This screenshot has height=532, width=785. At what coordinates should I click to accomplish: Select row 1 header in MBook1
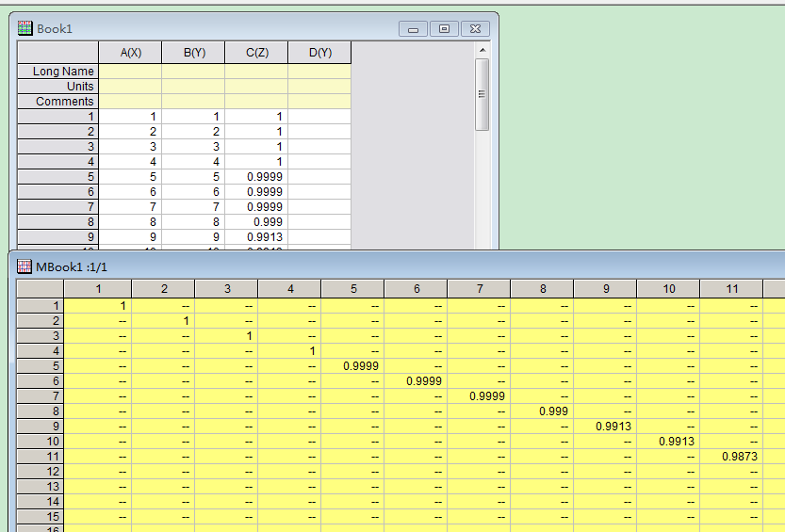coord(40,305)
